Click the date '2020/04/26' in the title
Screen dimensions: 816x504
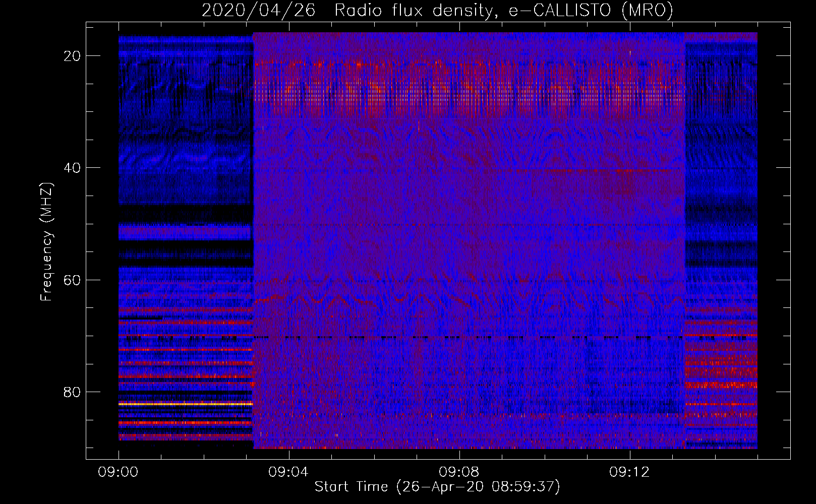point(259,11)
